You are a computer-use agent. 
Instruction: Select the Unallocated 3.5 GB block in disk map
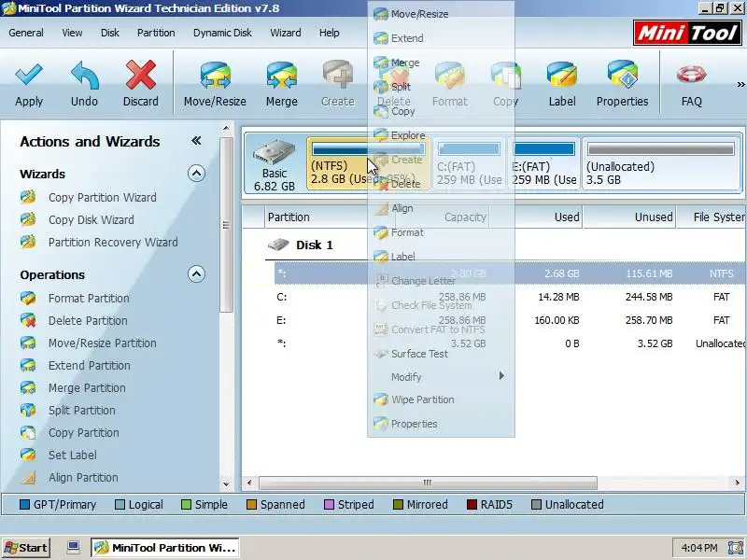(x=661, y=163)
